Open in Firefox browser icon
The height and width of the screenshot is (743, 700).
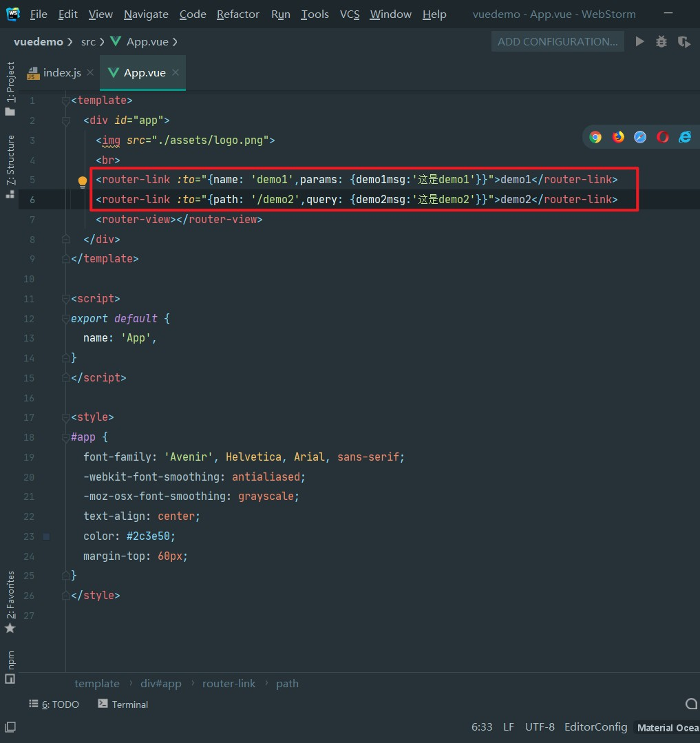point(618,138)
